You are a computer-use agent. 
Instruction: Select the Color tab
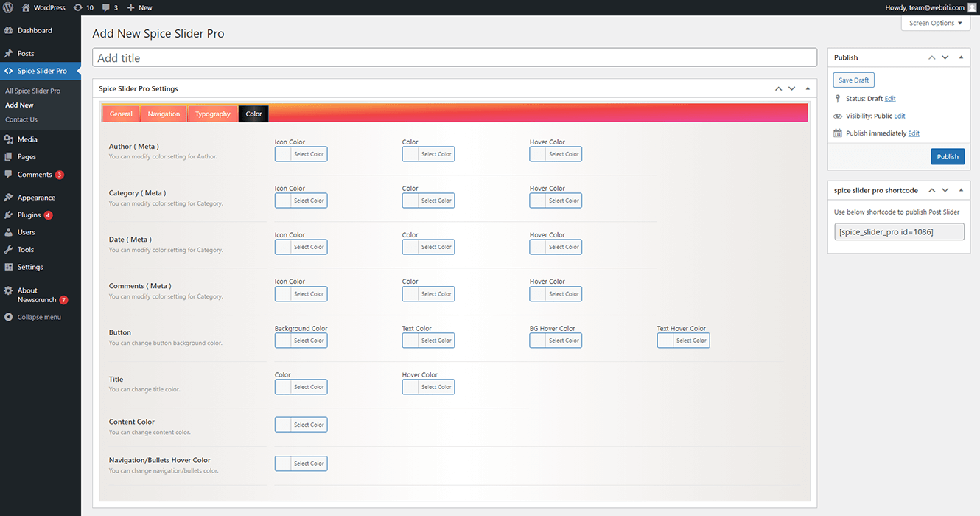pyautogui.click(x=253, y=114)
